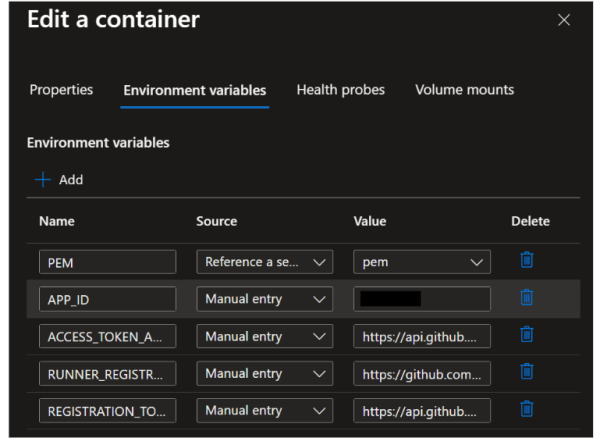Open the Health probes tab
This screenshot has height=445, width=600.
(340, 90)
